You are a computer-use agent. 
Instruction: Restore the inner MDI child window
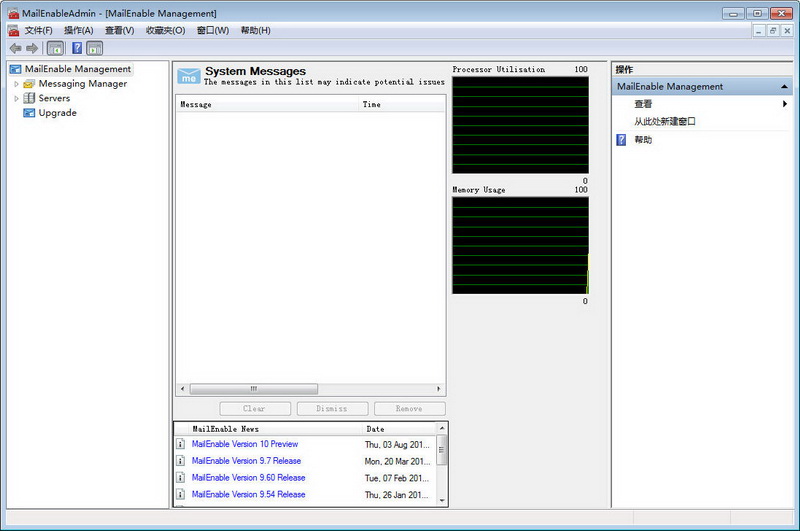coord(773,31)
